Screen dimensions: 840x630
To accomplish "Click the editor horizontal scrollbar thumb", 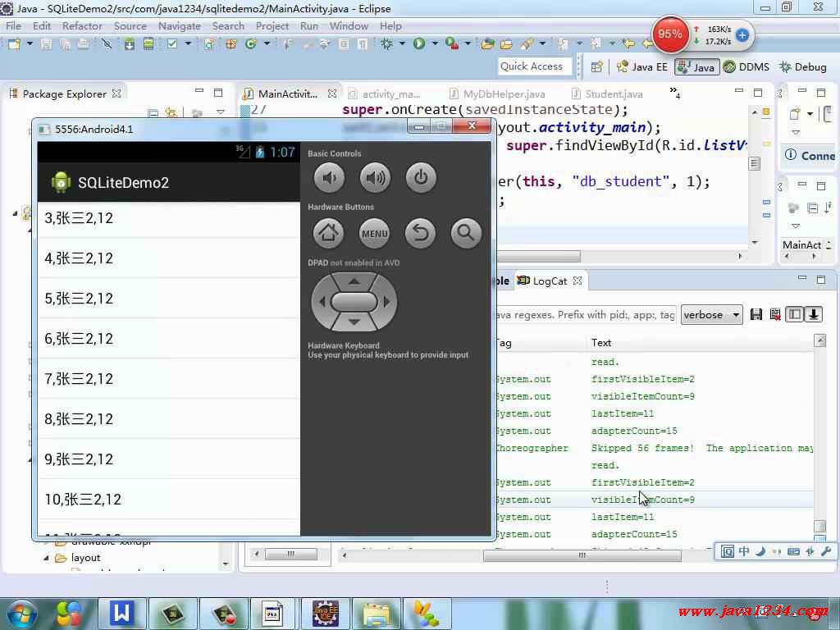I will click(x=538, y=257).
